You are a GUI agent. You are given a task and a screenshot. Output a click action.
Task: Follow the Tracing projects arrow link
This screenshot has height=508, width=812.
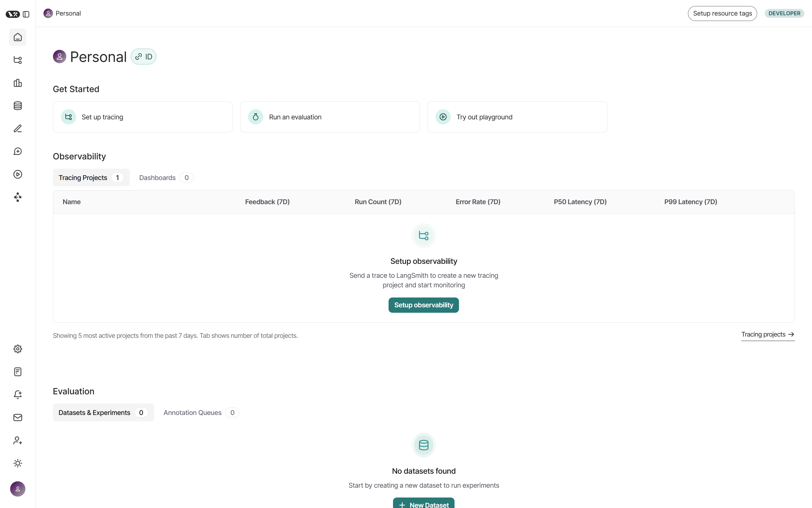tap(768, 335)
